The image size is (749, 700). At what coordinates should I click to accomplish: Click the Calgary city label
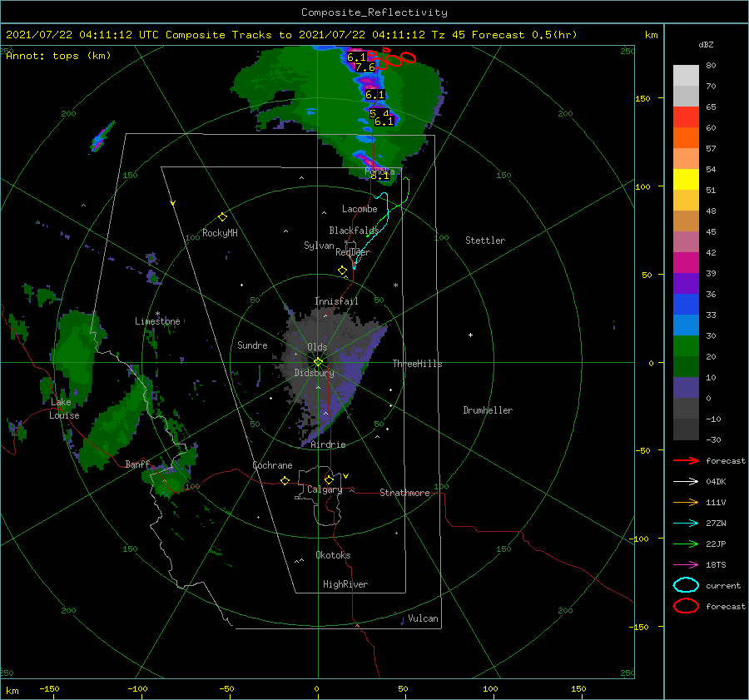tap(325, 489)
